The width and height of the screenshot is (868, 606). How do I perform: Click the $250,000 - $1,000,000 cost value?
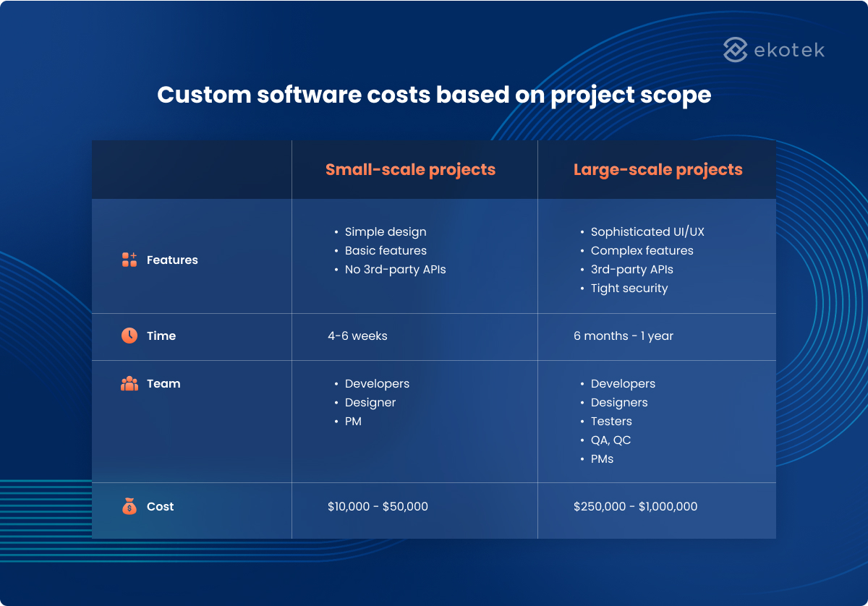(x=635, y=506)
